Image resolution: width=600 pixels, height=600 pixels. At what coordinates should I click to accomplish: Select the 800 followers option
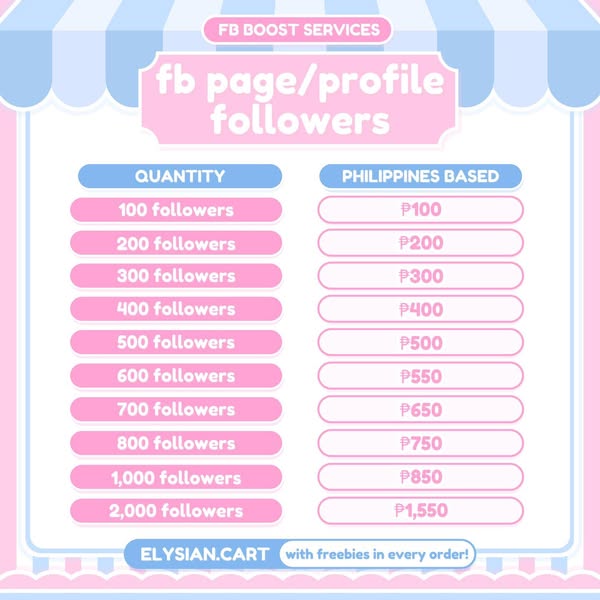(176, 443)
